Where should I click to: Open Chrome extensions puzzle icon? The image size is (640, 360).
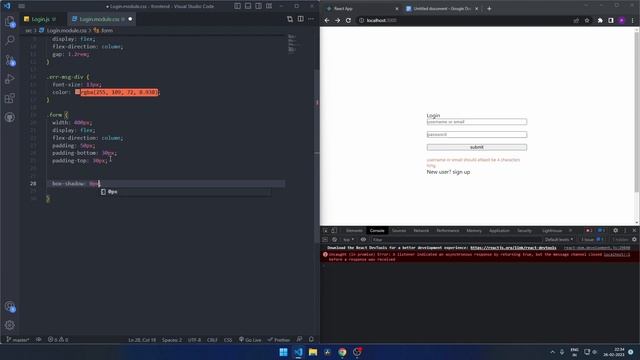point(600,20)
